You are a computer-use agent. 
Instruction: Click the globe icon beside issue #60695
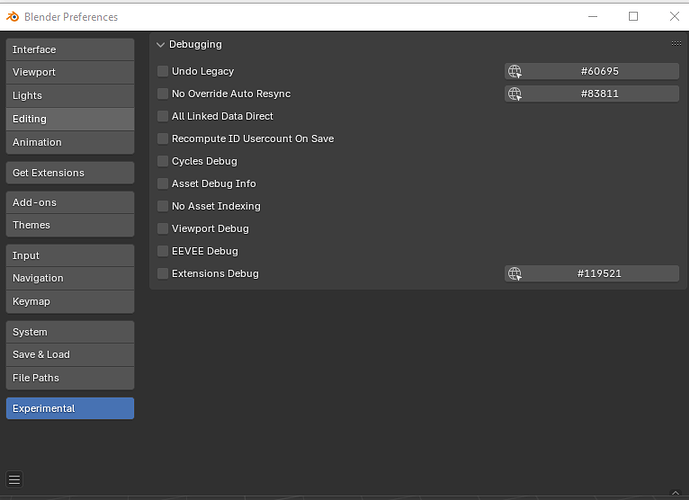(515, 71)
